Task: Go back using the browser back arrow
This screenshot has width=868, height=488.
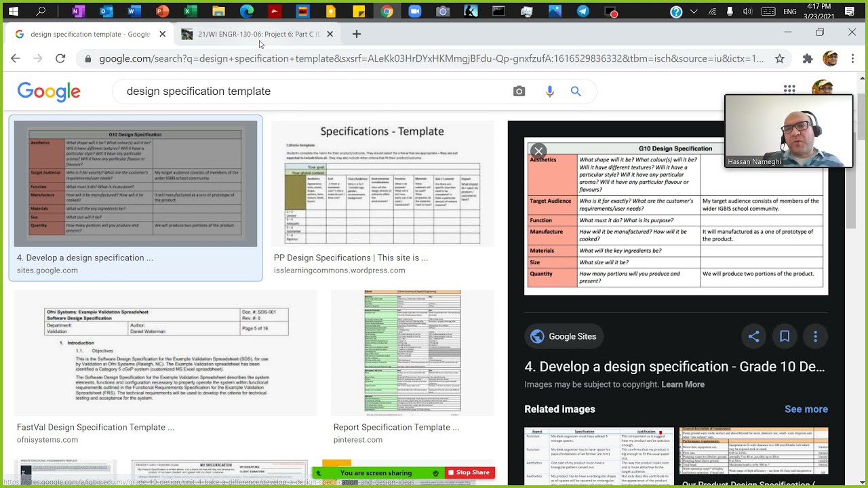Action: (16, 59)
